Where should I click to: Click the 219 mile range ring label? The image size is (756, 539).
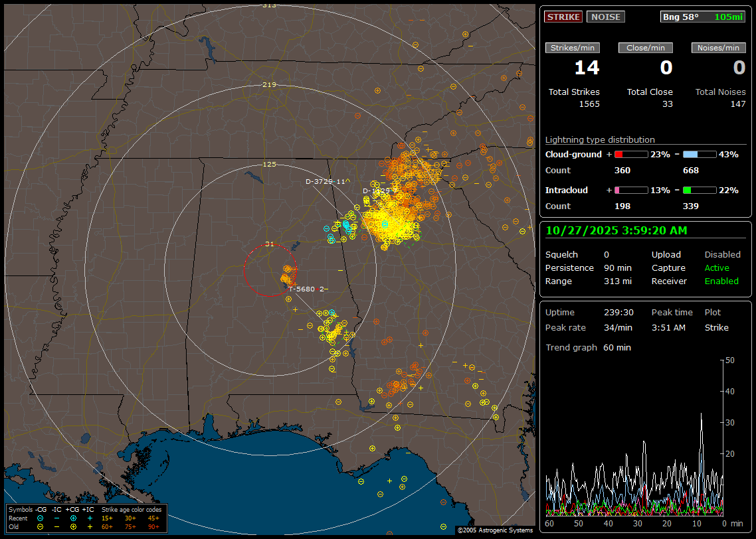click(x=269, y=84)
